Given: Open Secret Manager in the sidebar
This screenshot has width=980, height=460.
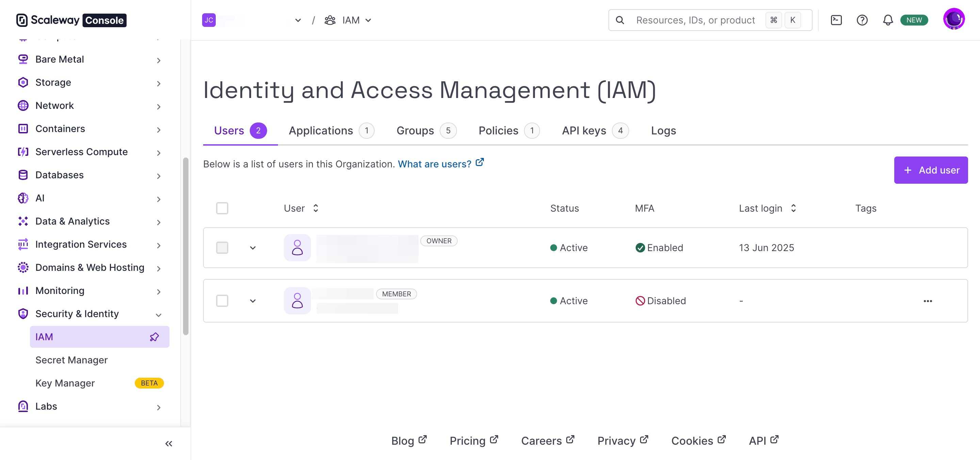Looking at the screenshot, I should [71, 360].
